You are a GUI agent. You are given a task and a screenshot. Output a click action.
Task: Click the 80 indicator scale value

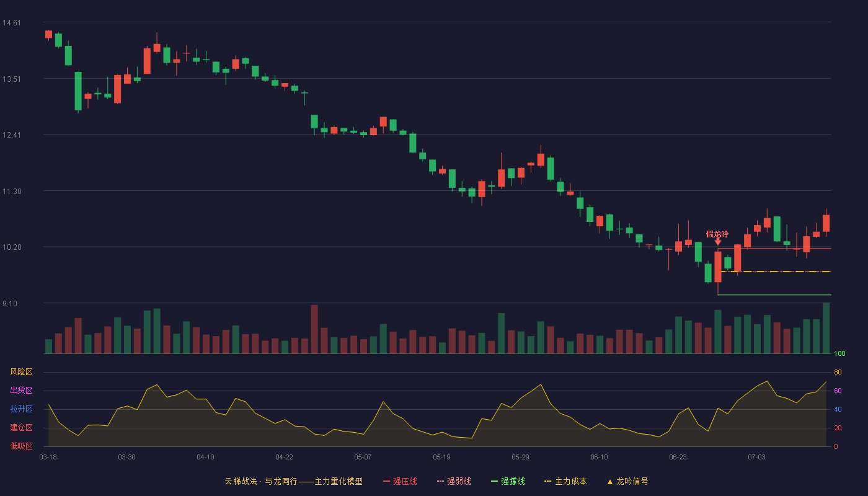click(x=838, y=372)
